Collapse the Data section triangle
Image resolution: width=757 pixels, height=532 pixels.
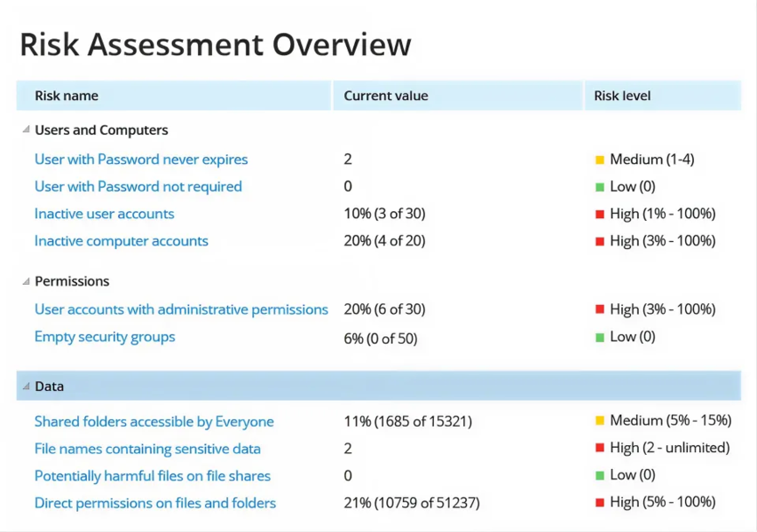pyautogui.click(x=26, y=387)
